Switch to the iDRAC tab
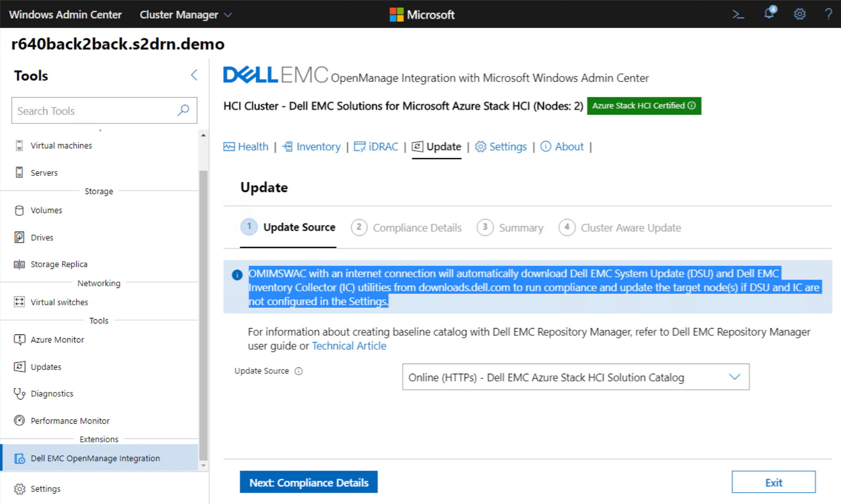Screen dimensions: 841x504 (x=376, y=147)
